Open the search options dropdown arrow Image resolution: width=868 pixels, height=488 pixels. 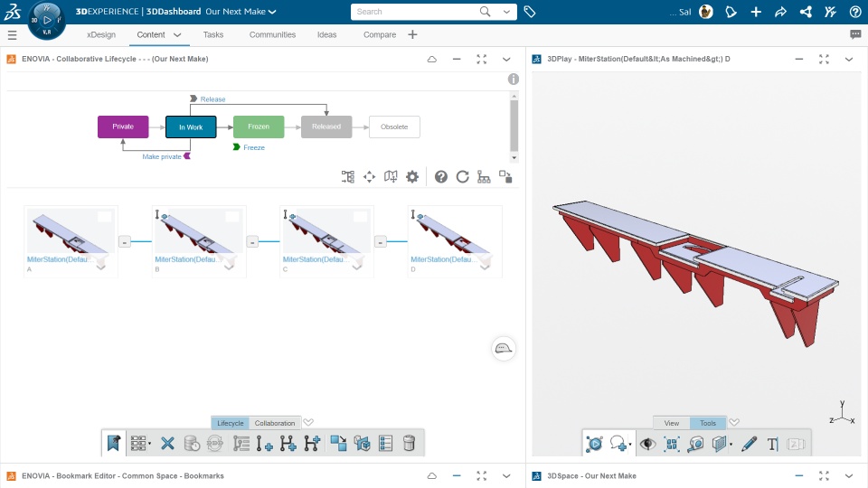(506, 12)
